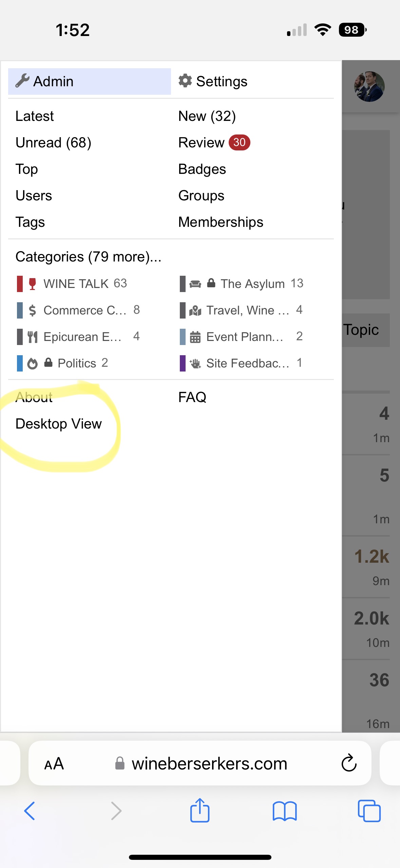Tap the wineberserkers.com address field
The image size is (400, 868).
[209, 764]
